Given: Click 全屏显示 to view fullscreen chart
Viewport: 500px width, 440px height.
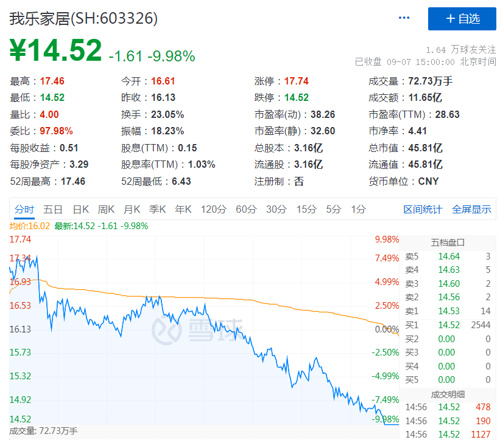Looking at the screenshot, I should 471,209.
